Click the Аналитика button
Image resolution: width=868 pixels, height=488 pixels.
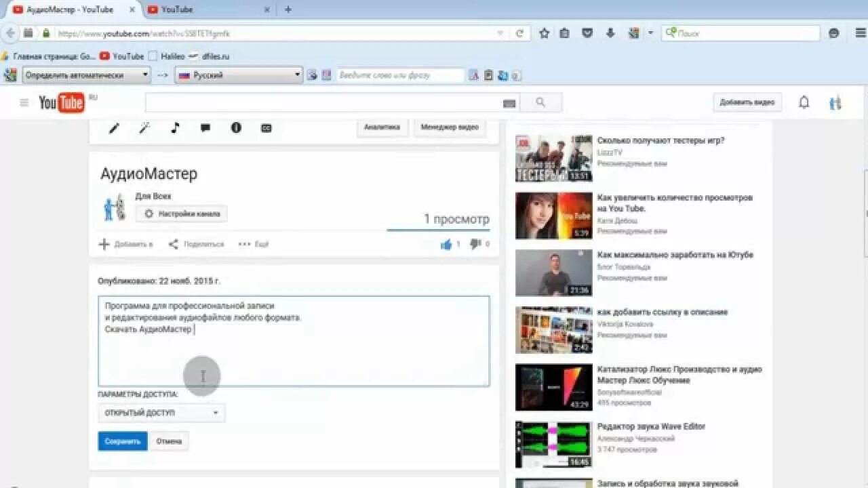[382, 127]
